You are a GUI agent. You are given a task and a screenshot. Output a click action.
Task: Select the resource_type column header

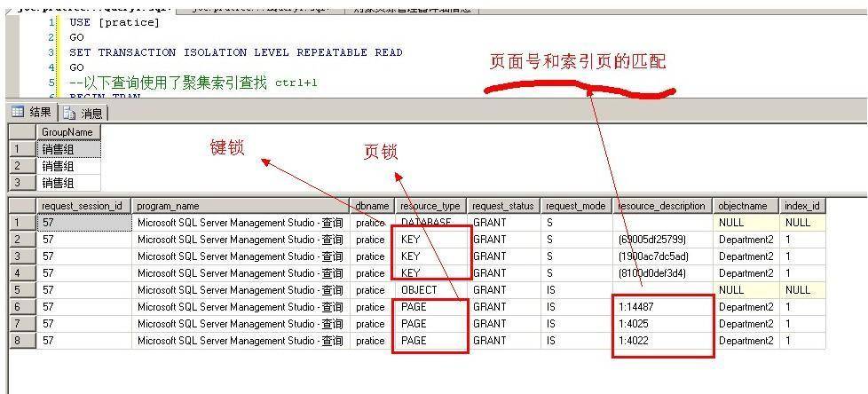click(430, 206)
